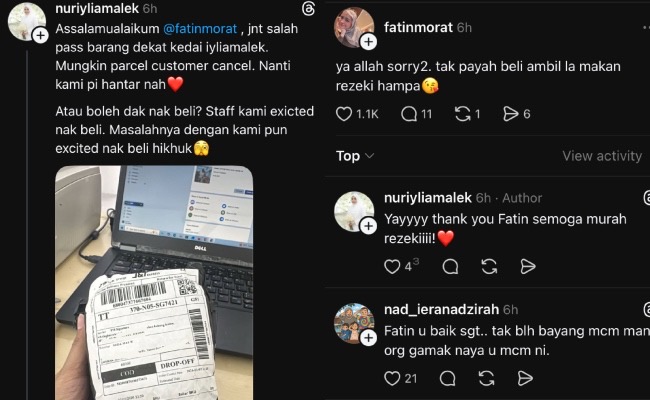The height and width of the screenshot is (400, 650).
Task: Share nad_ieranadzirah's comment with send icon
Action: click(525, 378)
